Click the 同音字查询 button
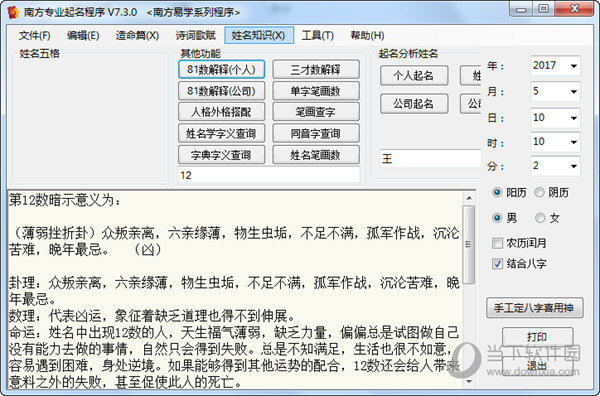 316,134
